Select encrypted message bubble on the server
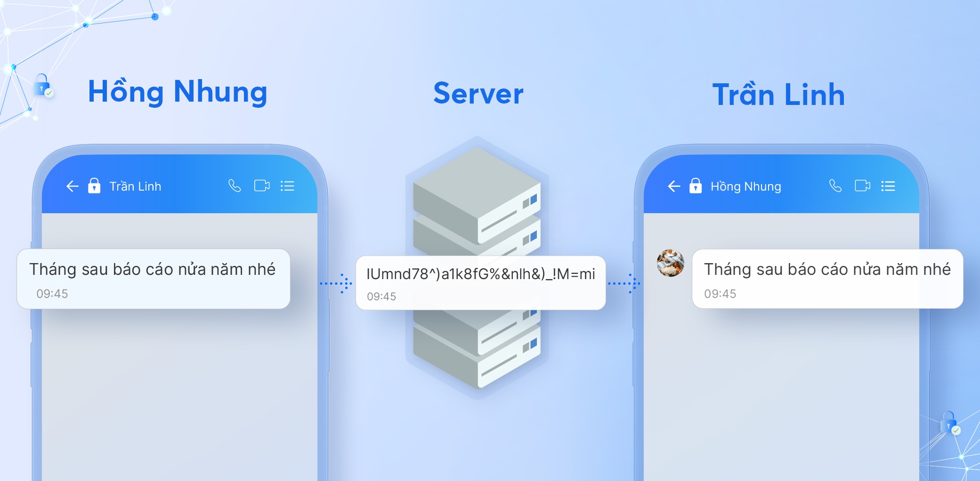Viewport: 980px width, 481px height. [x=480, y=282]
